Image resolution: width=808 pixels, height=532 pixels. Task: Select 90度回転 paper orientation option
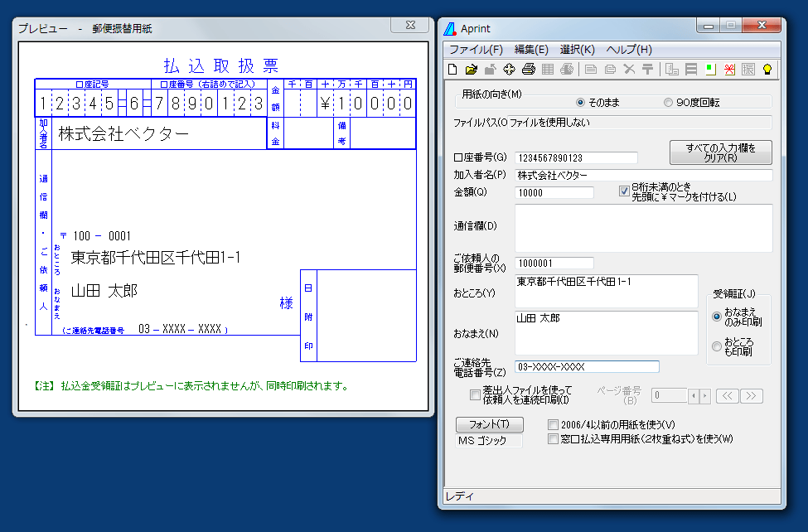(691, 103)
